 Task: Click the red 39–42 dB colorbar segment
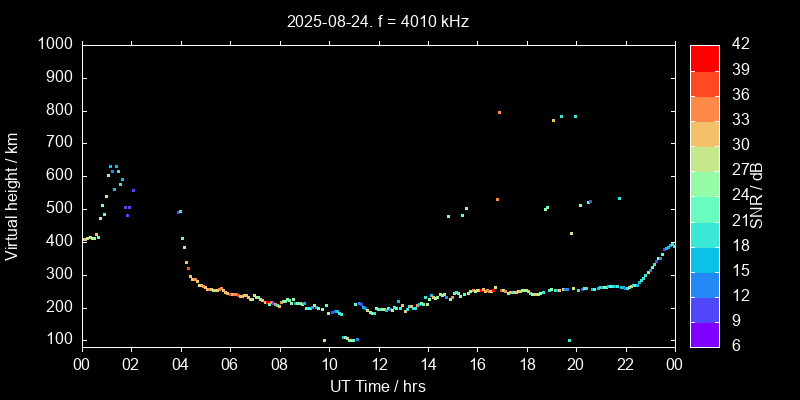click(705, 58)
